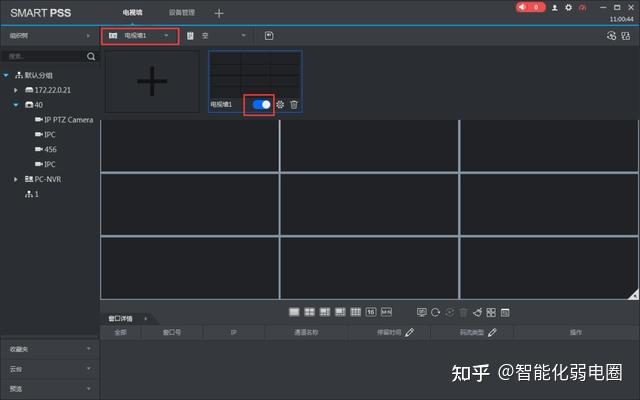Image resolution: width=640 pixels, height=400 pixels.
Task: Click the monitor display icon in the bottom toolbar
Action: tap(422, 313)
